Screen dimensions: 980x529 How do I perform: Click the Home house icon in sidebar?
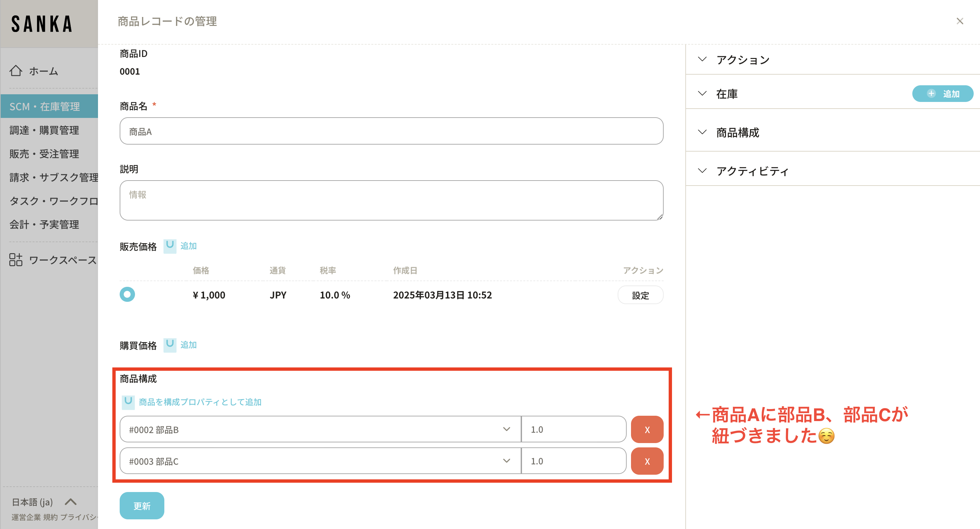click(16, 71)
